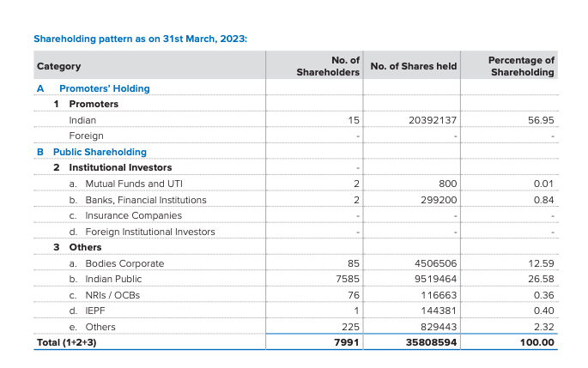The image size is (588, 368).
Task: Select total shareholders value 7991
Action: [x=347, y=342]
